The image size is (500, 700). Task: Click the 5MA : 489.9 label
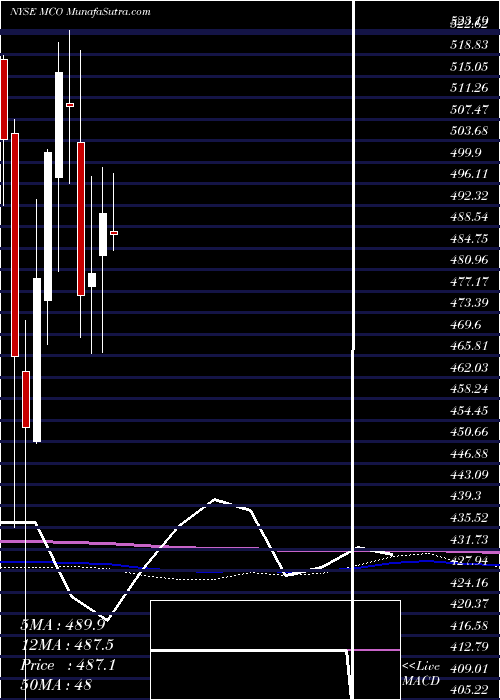click(63, 625)
